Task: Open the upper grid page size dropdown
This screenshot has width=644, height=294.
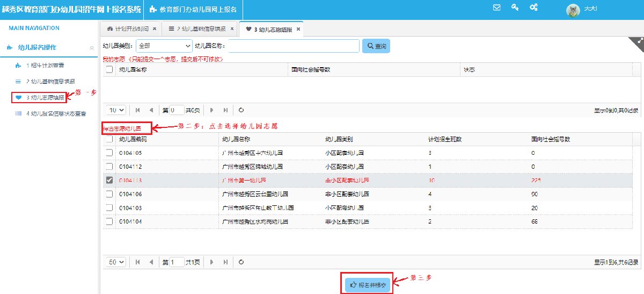Action: point(116,110)
